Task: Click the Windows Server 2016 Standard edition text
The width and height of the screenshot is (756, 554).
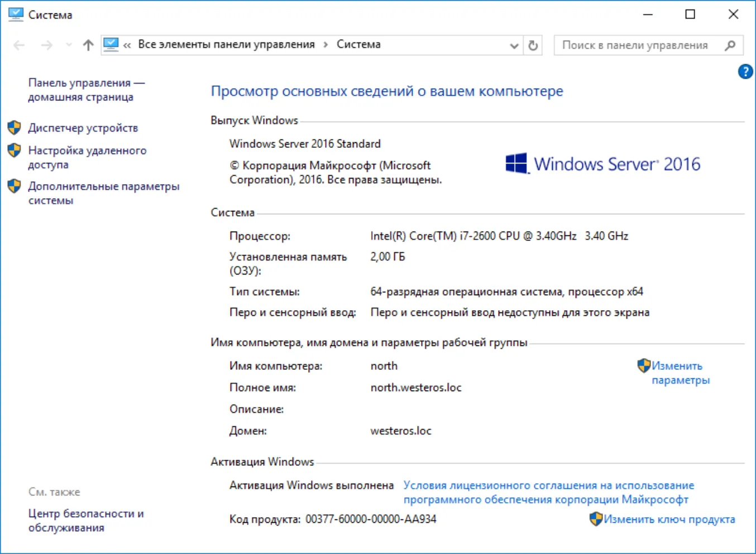Action: 305,144
